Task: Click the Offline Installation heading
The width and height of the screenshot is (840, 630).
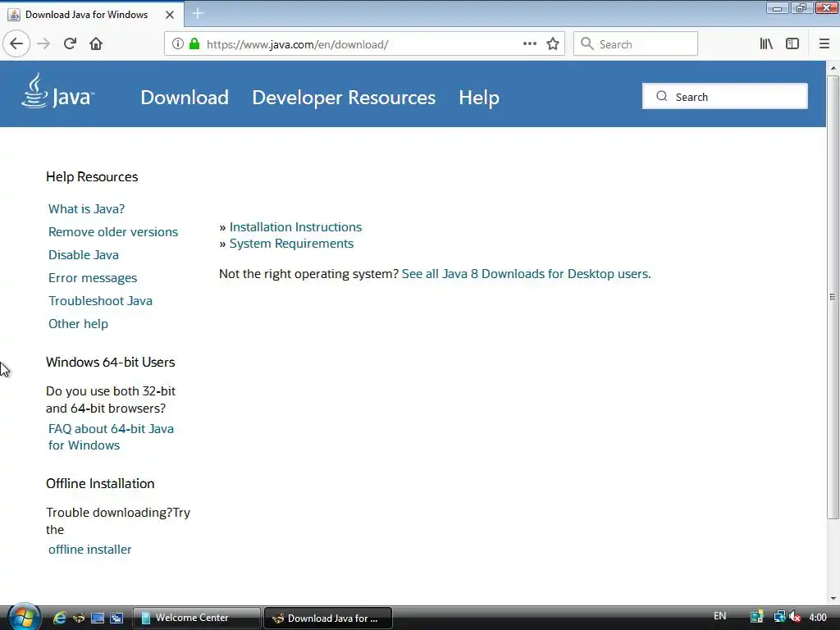Action: click(100, 484)
